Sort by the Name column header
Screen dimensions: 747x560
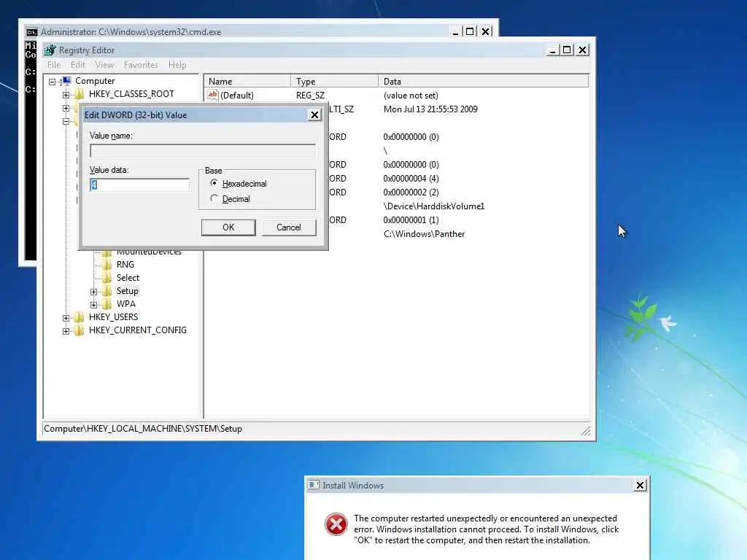coord(247,82)
